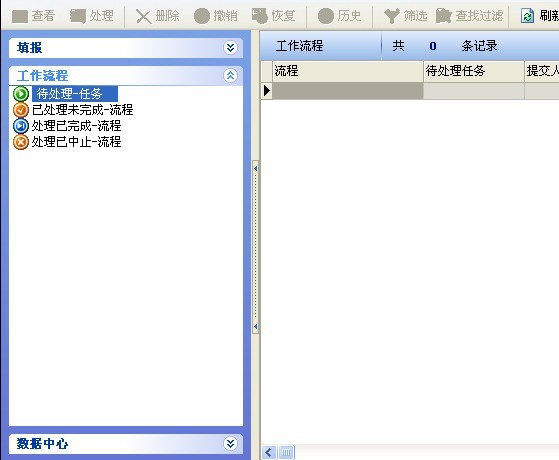Click the 流程 column header
The image size is (559, 460).
pos(348,71)
